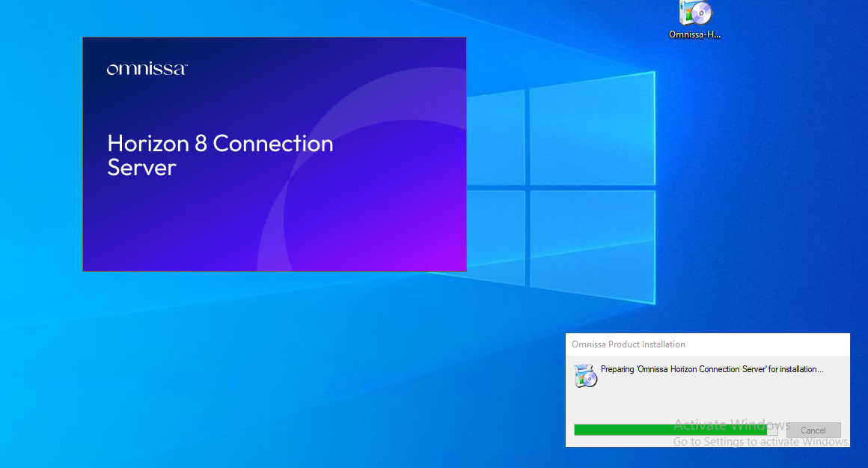The width and height of the screenshot is (868, 468).
Task: Click the "Preparing 'Omnissa Horizon Connection Server'" message
Action: [712, 369]
